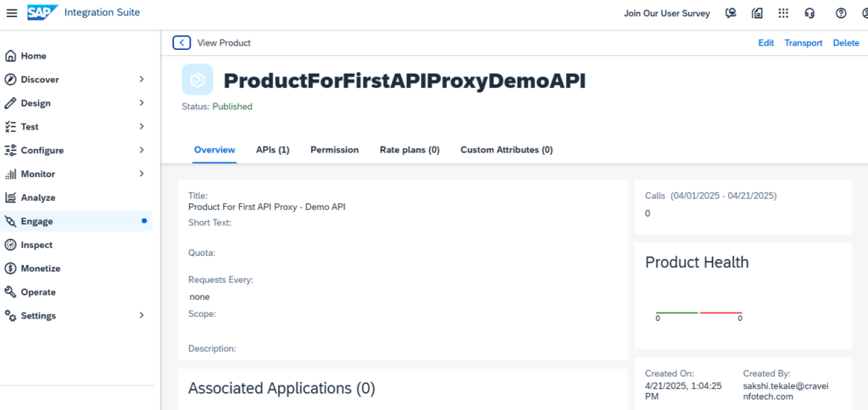Open the Permission tab

pos(334,150)
